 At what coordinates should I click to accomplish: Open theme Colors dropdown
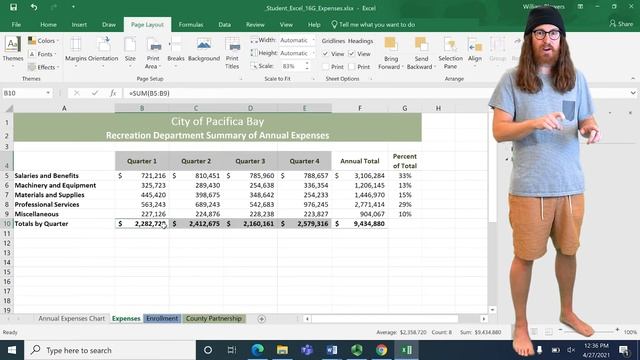43,41
